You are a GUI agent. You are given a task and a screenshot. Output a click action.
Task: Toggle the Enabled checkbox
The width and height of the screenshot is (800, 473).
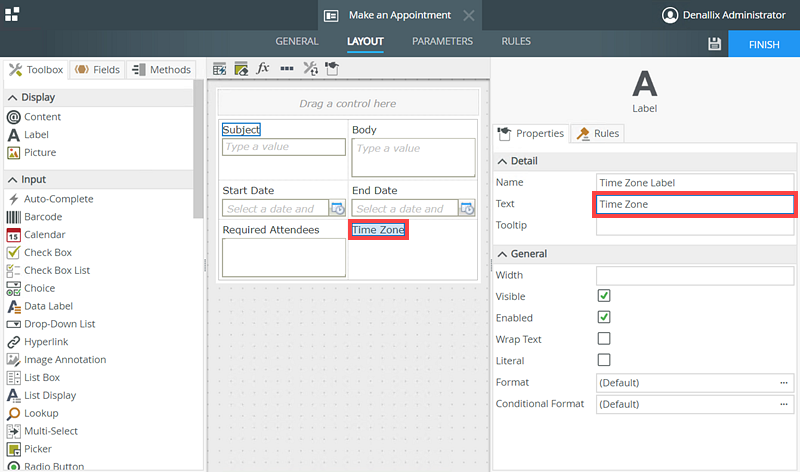coord(604,317)
